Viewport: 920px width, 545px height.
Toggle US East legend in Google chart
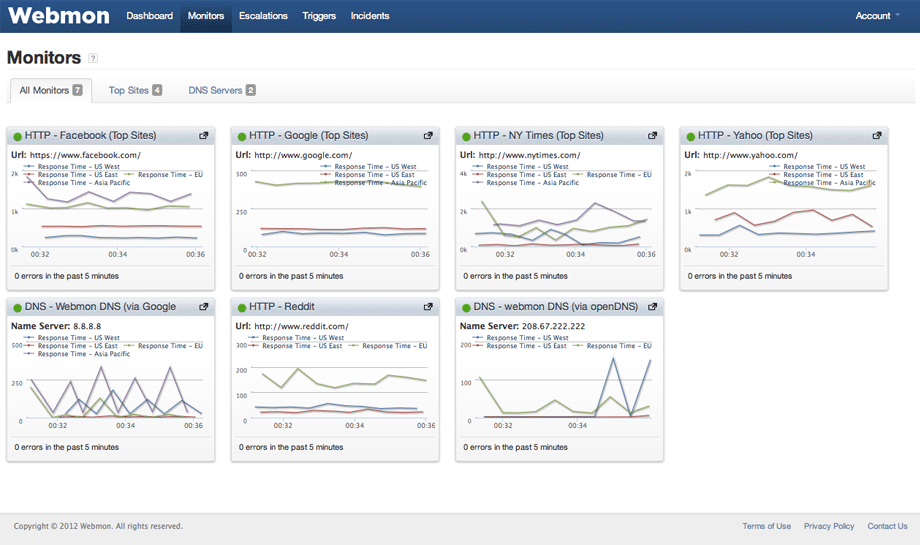coord(367,175)
